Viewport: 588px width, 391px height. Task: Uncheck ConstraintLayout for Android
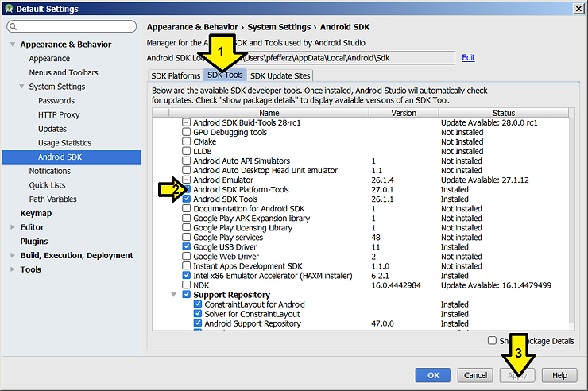[x=198, y=304]
